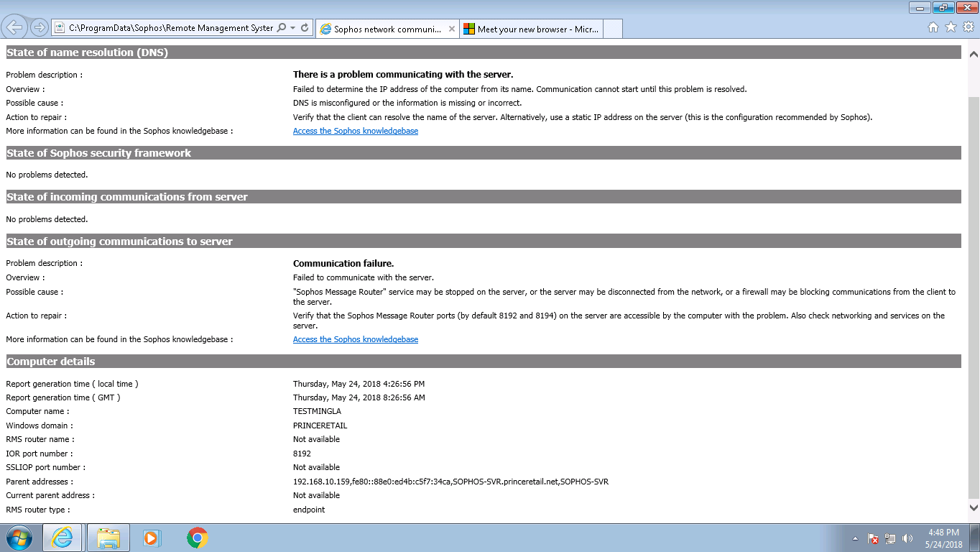Open the Tools gear icon
This screenshot has width=980, height=552.
coord(968,27)
